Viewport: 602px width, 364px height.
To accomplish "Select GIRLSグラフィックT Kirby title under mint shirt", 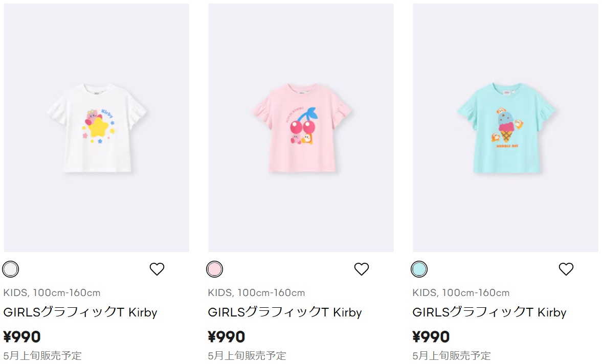I will pos(489,312).
